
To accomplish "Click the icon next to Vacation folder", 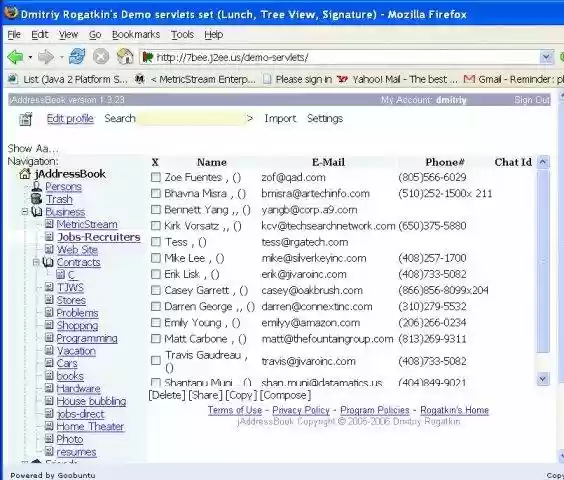I will (49, 350).
